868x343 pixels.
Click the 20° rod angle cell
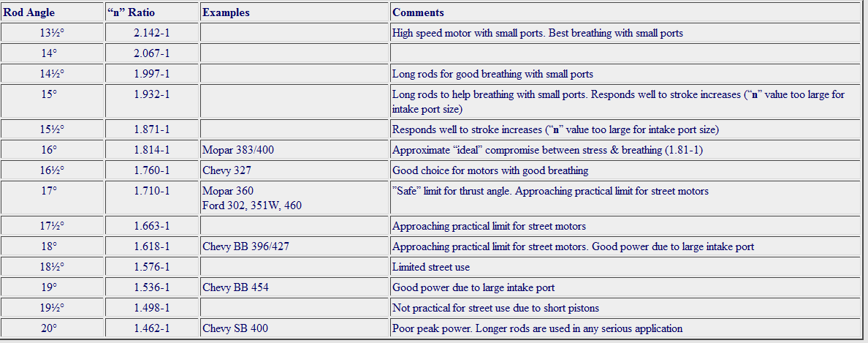pos(49,328)
